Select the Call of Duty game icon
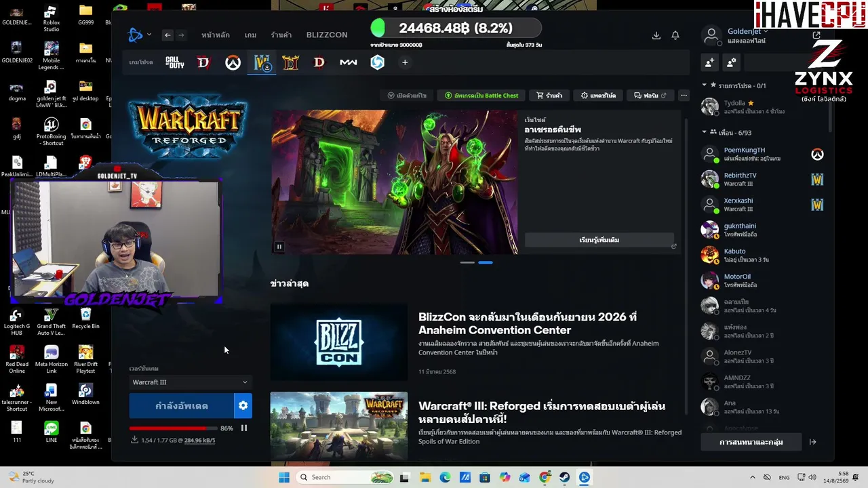Screen dimensions: 868x488 tap(175, 62)
